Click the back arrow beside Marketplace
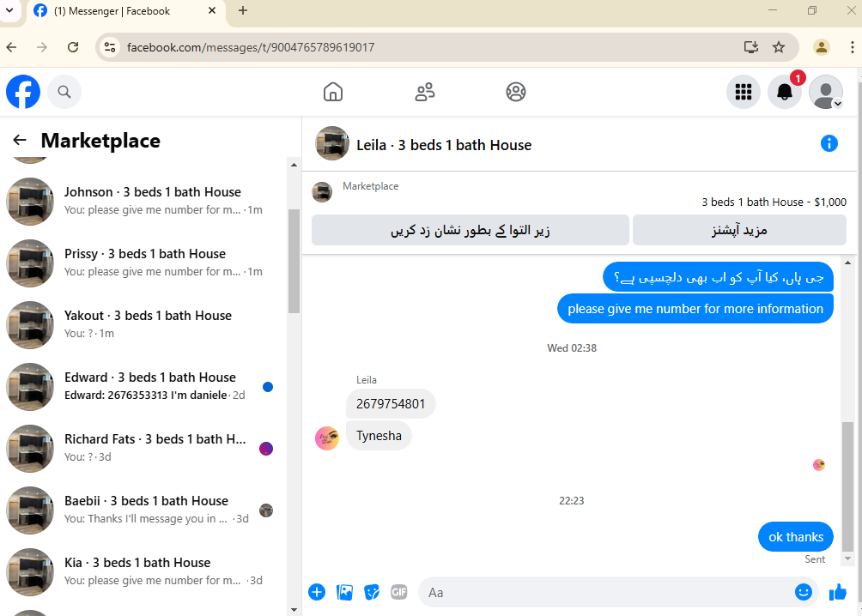The image size is (862, 616). [x=20, y=140]
